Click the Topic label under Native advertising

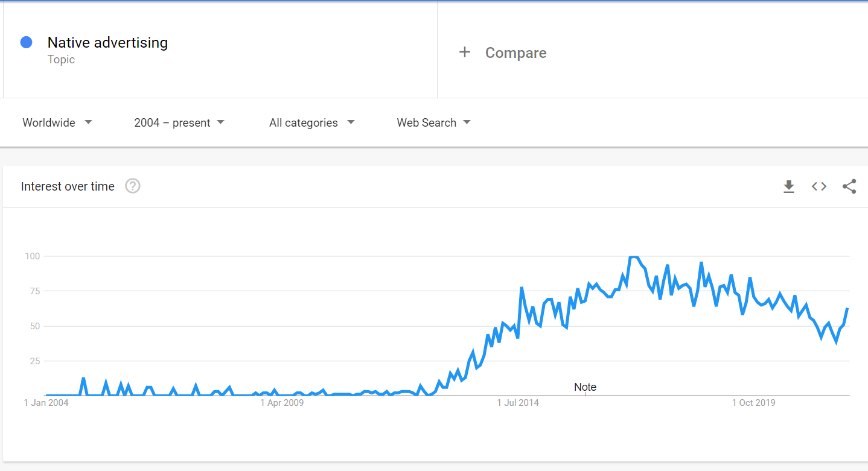click(x=61, y=59)
